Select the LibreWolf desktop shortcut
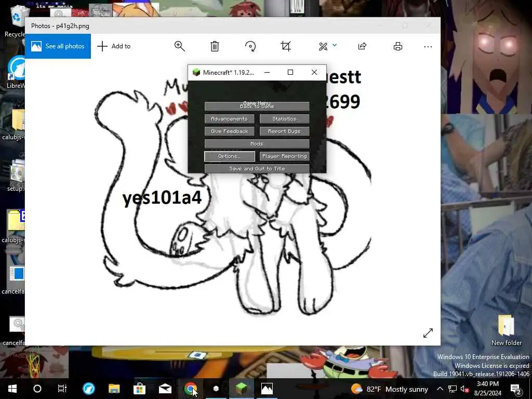This screenshot has height=399, width=532. click(16, 72)
